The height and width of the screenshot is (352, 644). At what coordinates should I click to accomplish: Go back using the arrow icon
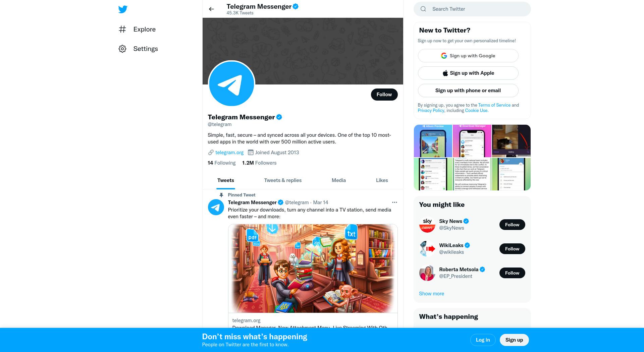[x=211, y=9]
